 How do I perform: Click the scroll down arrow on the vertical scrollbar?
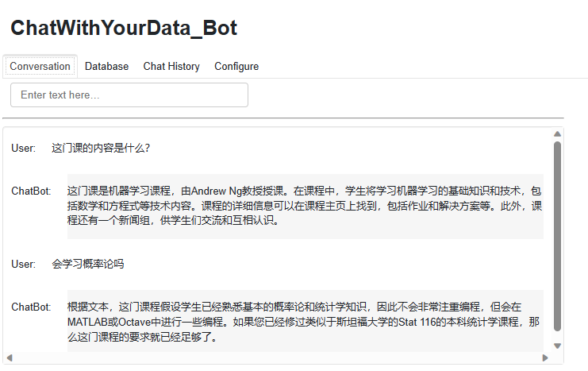point(557,346)
